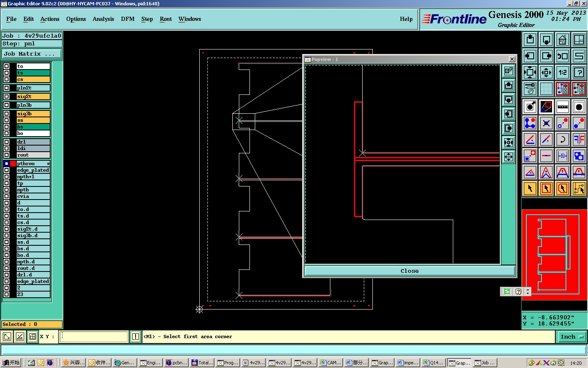Click the Home view icon

(563, 40)
